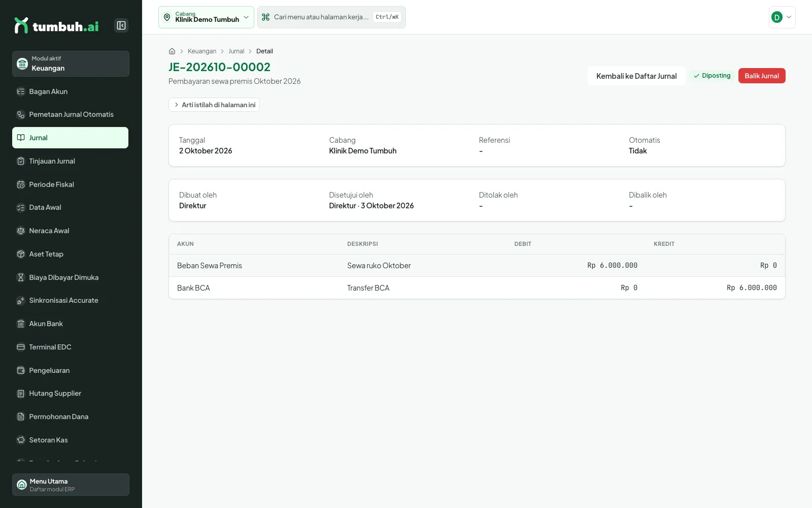Image resolution: width=812 pixels, height=508 pixels.
Task: Click the tumbuh.ai logo
Action: coord(56,25)
